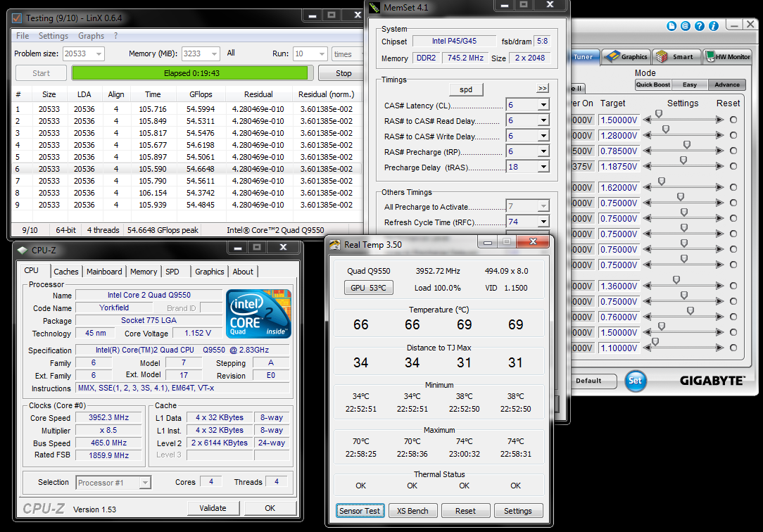Viewport: 763px width, 532px height.
Task: Open the HW Monitor tab in Gigabyte tuner
Action: point(728,57)
